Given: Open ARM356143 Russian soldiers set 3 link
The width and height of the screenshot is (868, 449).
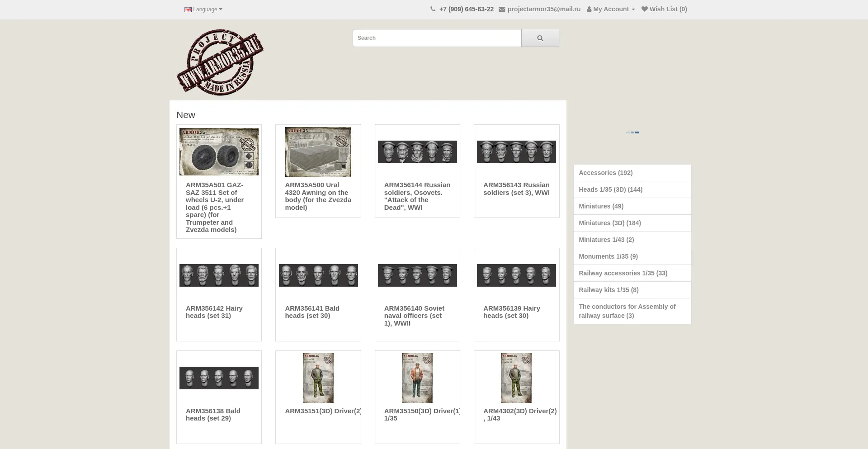Looking at the screenshot, I should tap(516, 189).
